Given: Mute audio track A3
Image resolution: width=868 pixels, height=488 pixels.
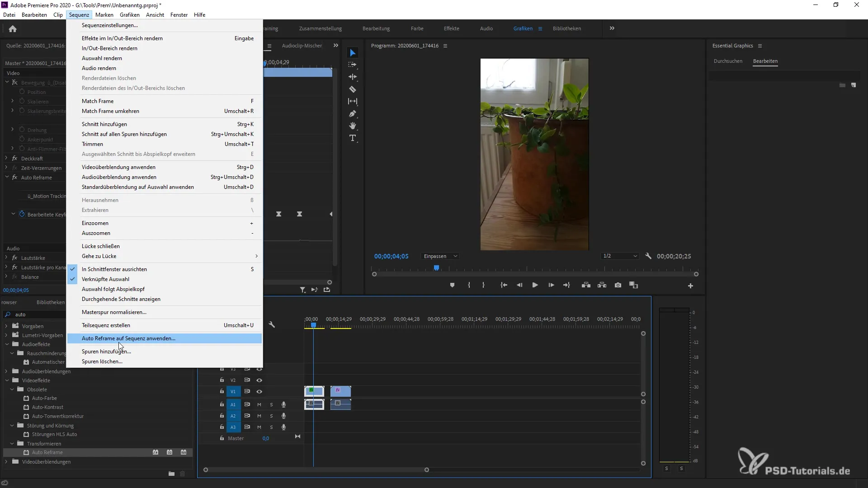Looking at the screenshot, I should click(259, 427).
